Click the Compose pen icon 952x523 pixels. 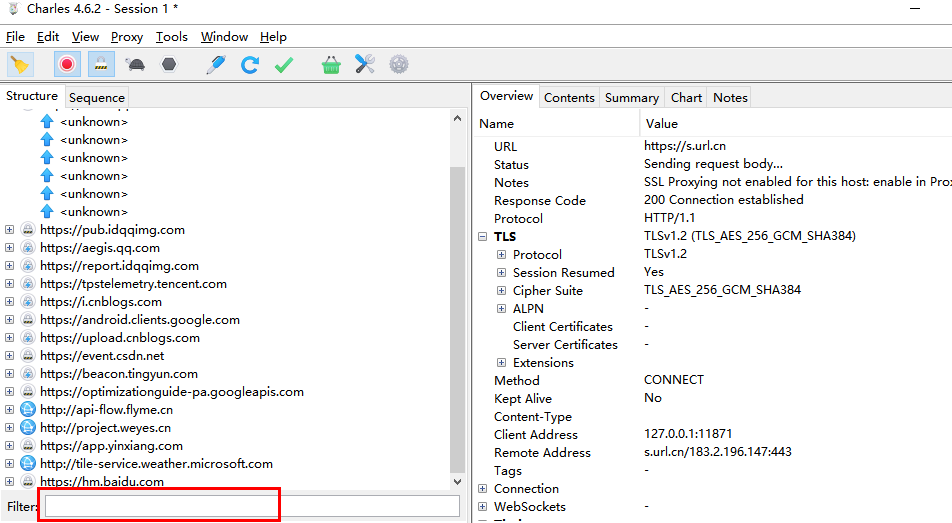[x=216, y=64]
